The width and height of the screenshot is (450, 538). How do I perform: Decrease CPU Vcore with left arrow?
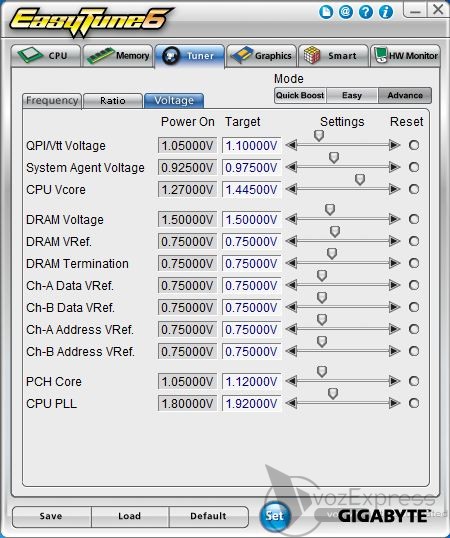pos(291,189)
